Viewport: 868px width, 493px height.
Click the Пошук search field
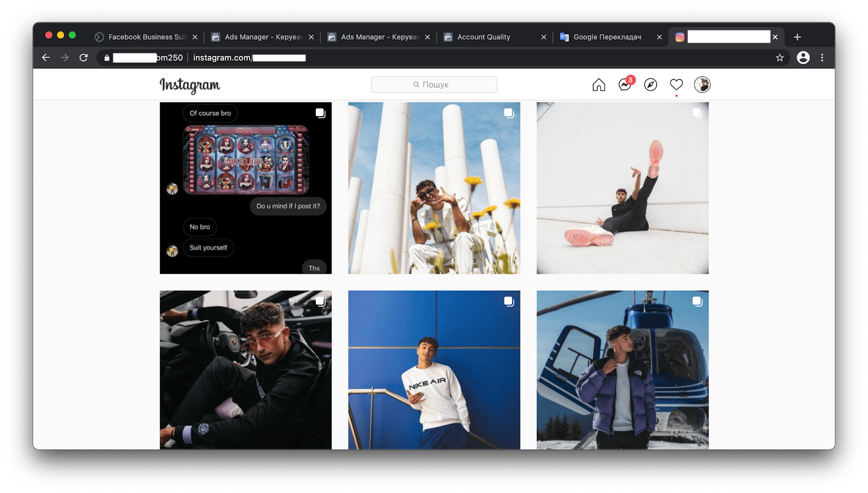click(x=434, y=85)
